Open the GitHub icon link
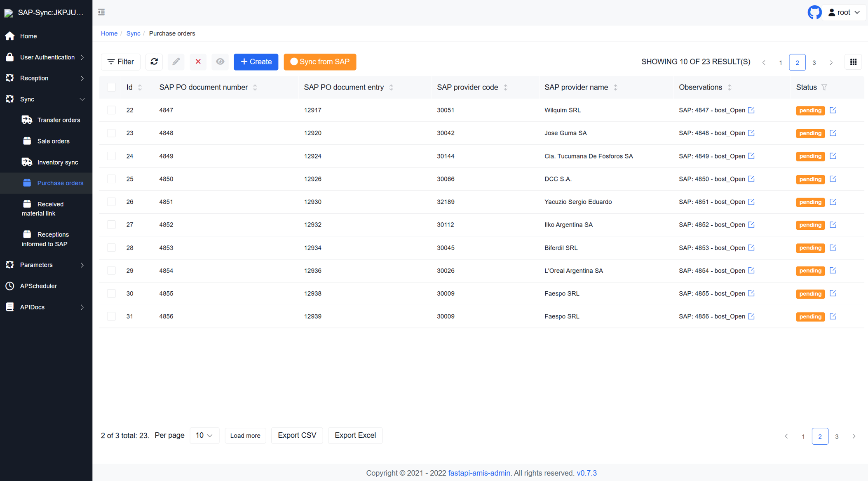Image resolution: width=868 pixels, height=481 pixels. coord(814,12)
